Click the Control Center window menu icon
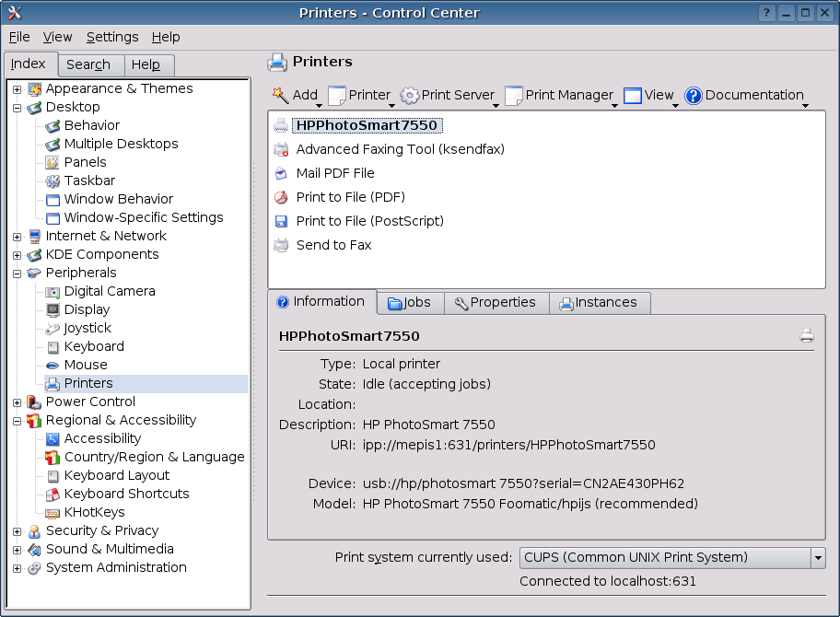Image resolution: width=840 pixels, height=617 pixels. pyautogui.click(x=15, y=12)
